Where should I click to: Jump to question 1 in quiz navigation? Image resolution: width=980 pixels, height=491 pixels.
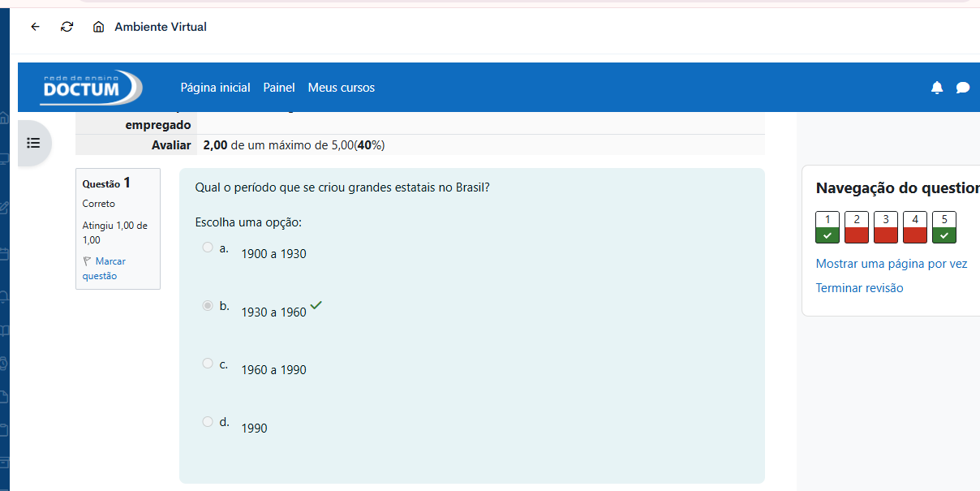(827, 227)
